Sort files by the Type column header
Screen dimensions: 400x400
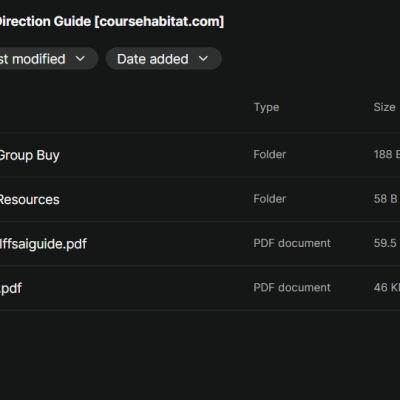point(266,107)
